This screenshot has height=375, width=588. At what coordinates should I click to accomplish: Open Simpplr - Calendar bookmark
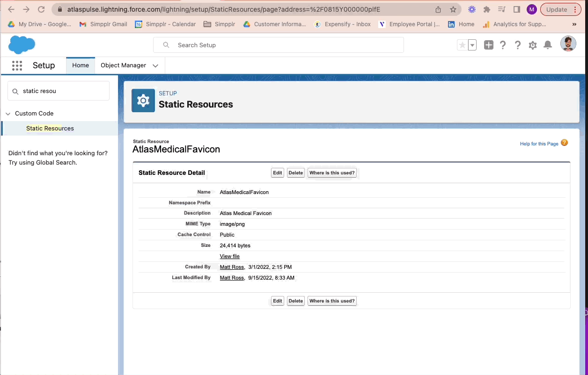[165, 24]
